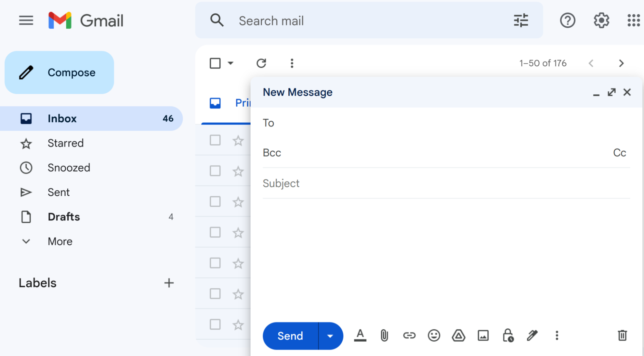This screenshot has height=356, width=644.
Task: Open compose window in full screen
Action: pyautogui.click(x=611, y=92)
